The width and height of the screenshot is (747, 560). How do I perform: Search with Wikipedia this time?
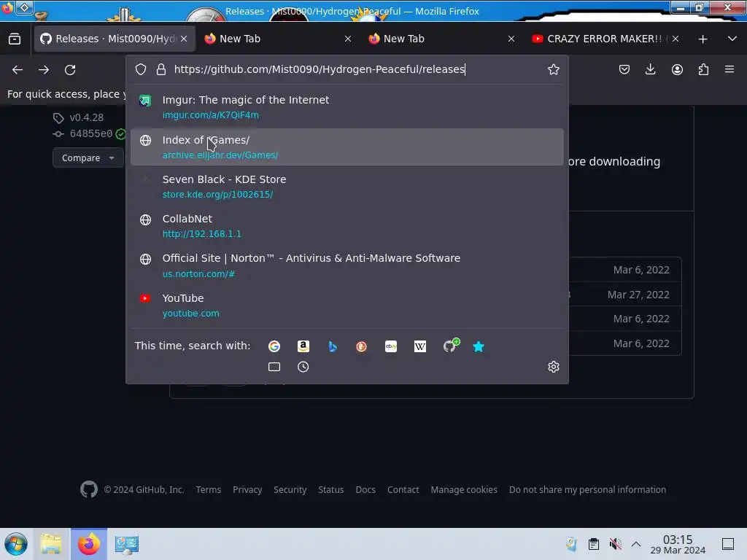[x=420, y=346]
